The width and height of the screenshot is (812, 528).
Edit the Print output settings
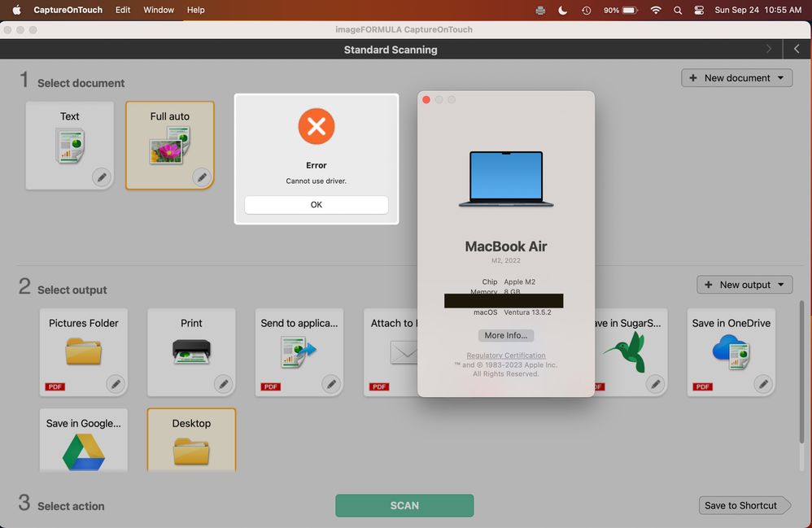pos(223,383)
